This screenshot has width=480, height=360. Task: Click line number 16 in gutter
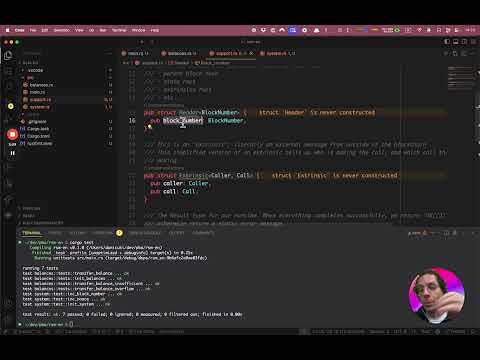[x=132, y=121]
